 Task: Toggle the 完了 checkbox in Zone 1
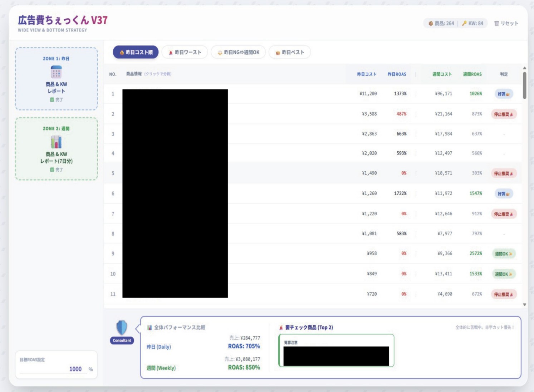[x=52, y=100]
